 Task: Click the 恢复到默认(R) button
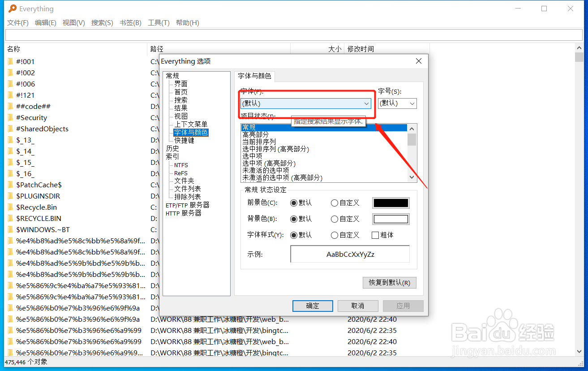[389, 283]
